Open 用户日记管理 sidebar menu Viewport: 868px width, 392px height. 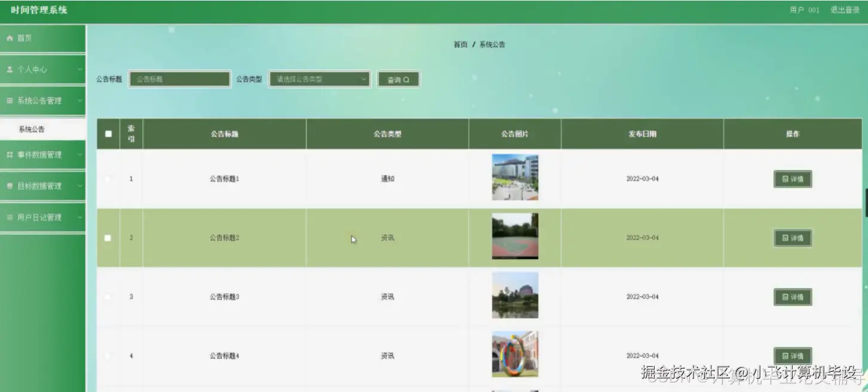[42, 218]
